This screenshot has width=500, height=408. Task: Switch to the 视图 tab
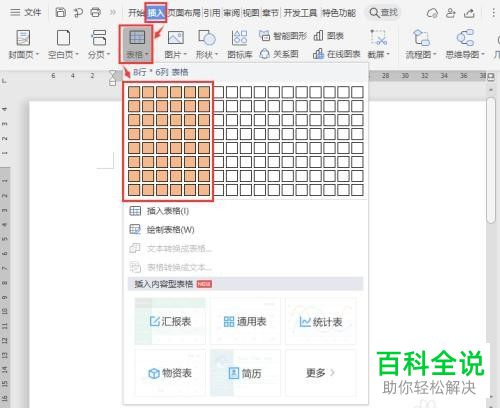click(251, 13)
